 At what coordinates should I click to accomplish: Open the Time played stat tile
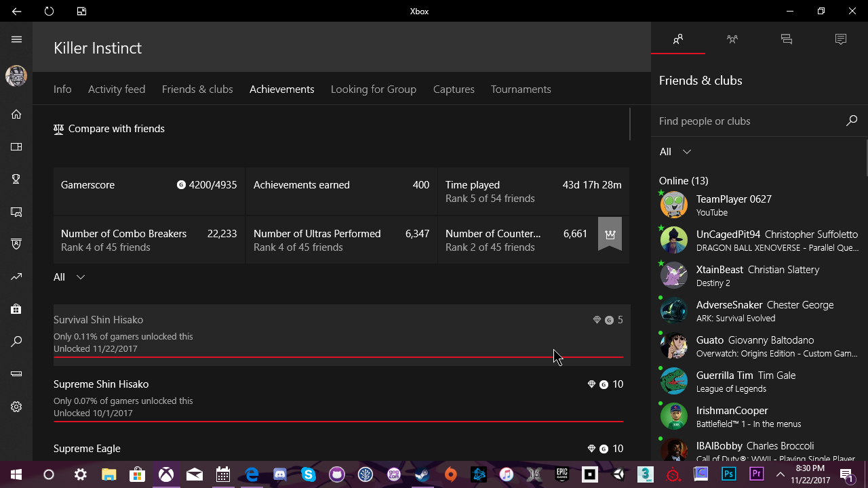tap(534, 192)
